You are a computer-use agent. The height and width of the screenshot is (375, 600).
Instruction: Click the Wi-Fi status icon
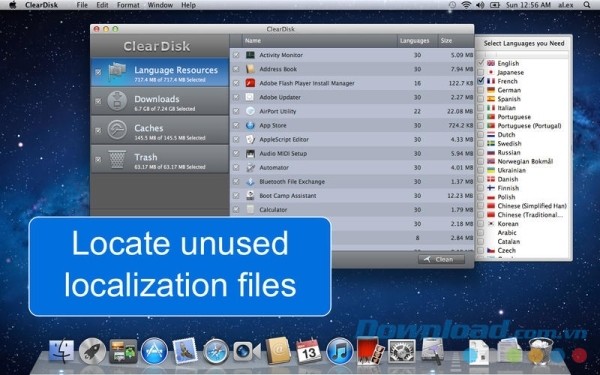pyautogui.click(x=466, y=5)
